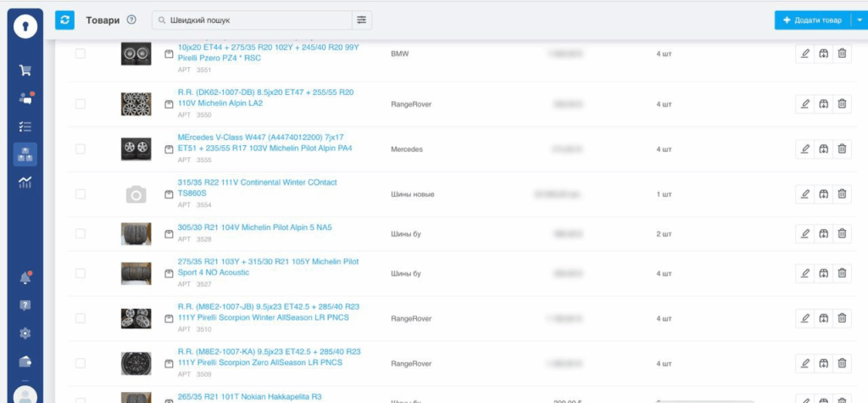
Task: Click the blue refresh icon beside Товари
Action: pyautogui.click(x=65, y=20)
